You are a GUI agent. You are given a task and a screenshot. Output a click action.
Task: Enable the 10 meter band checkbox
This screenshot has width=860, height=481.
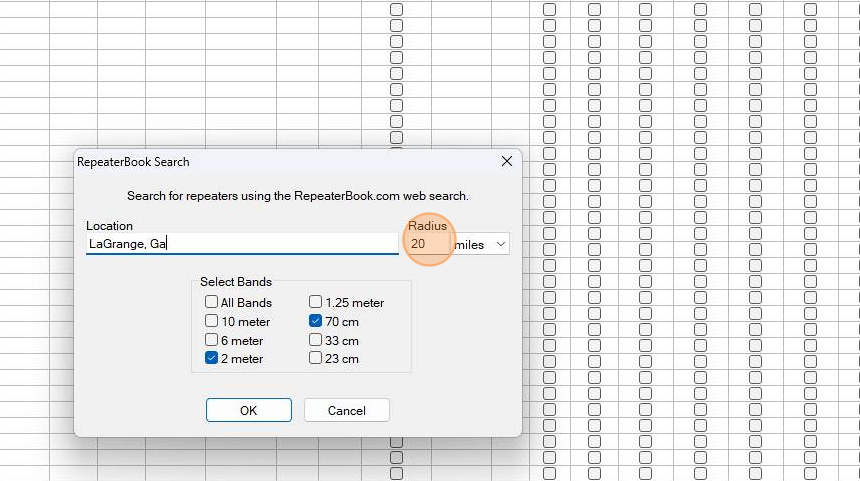point(211,321)
